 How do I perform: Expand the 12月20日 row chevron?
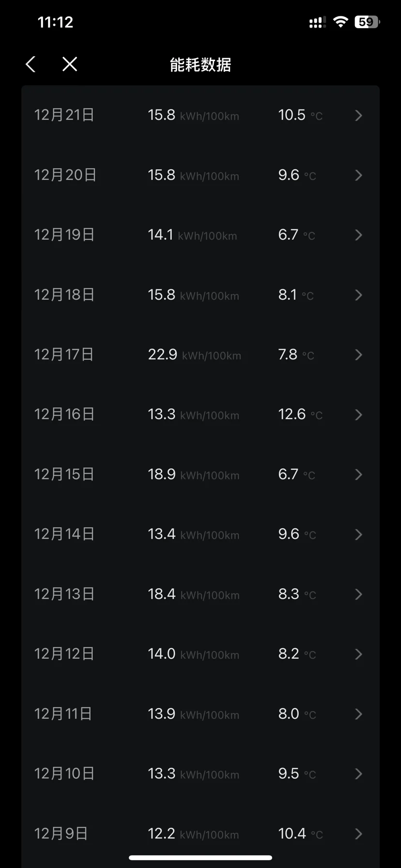click(x=358, y=175)
